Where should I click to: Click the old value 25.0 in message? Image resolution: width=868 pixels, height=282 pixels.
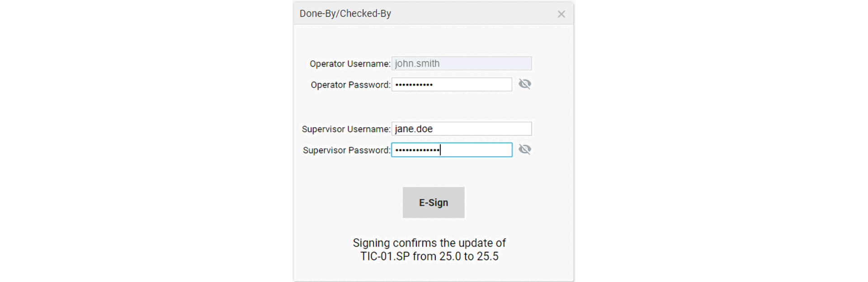point(450,257)
